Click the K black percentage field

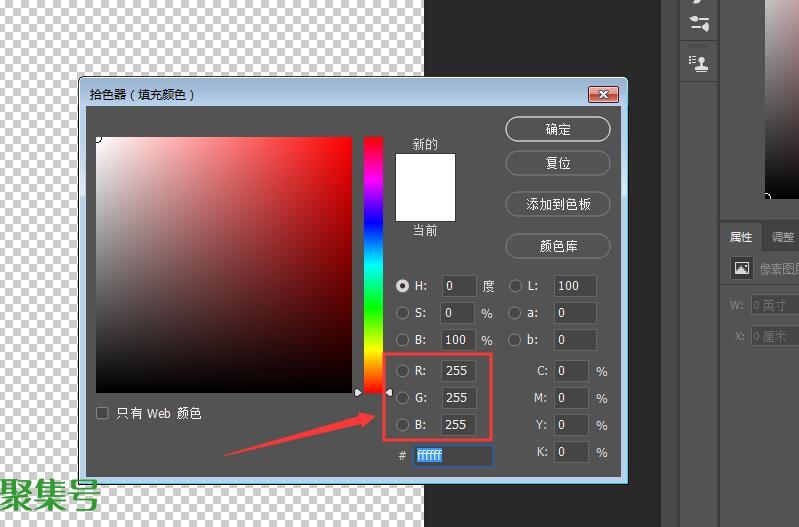(571, 452)
